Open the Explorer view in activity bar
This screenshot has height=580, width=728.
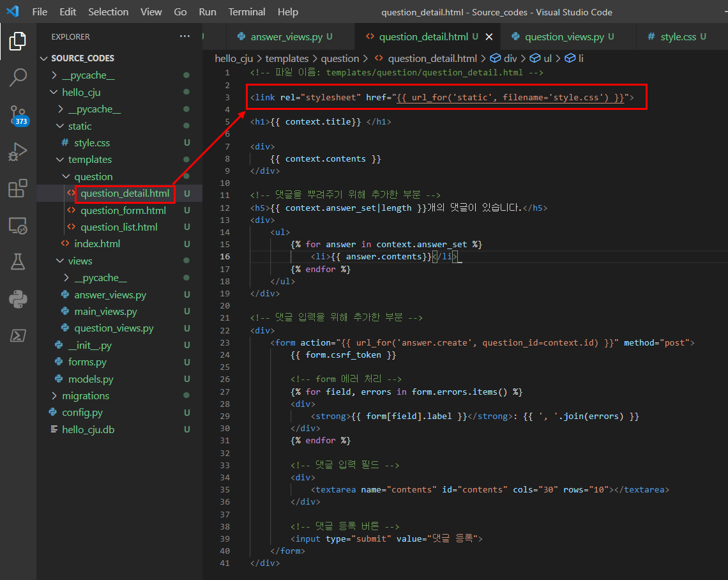(x=18, y=42)
